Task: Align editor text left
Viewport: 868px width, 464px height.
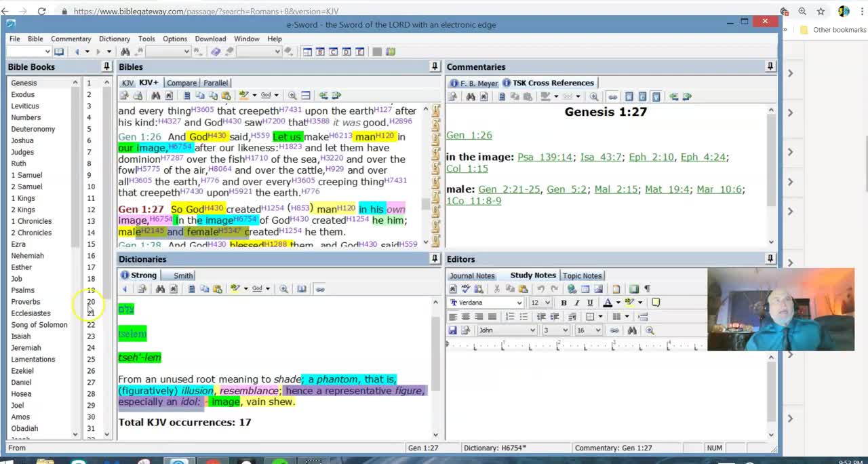Action: 452,317
